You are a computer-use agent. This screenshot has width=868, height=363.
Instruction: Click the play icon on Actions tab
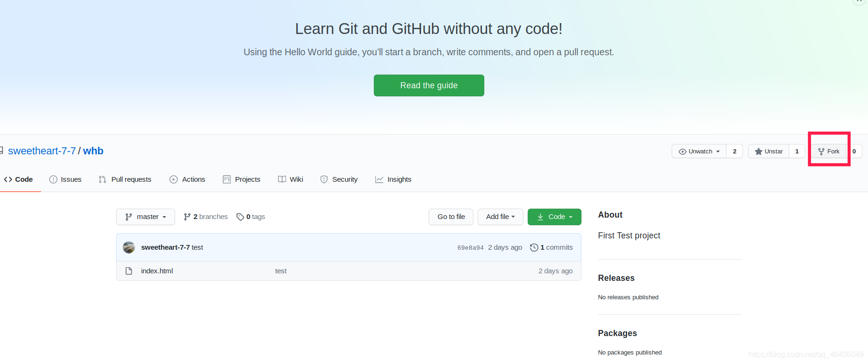pyautogui.click(x=174, y=179)
